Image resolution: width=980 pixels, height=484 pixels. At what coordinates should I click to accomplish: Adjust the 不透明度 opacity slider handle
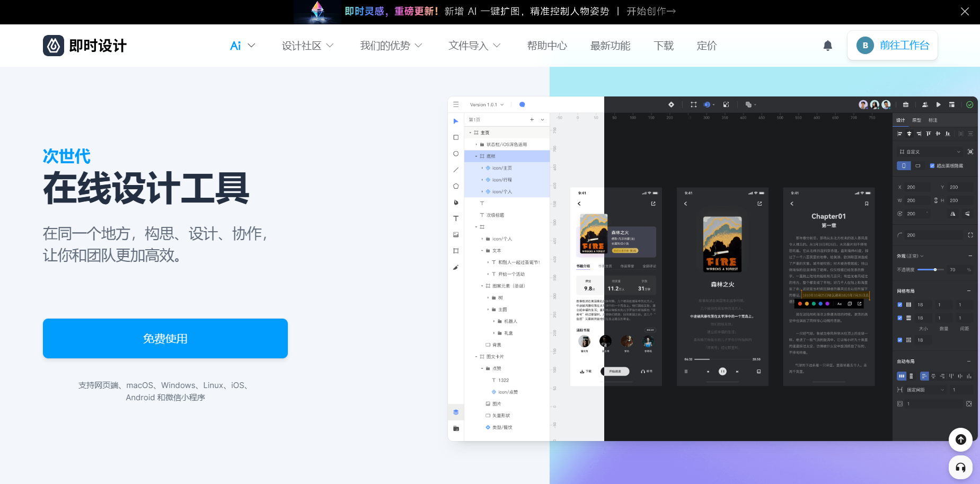coord(935,270)
